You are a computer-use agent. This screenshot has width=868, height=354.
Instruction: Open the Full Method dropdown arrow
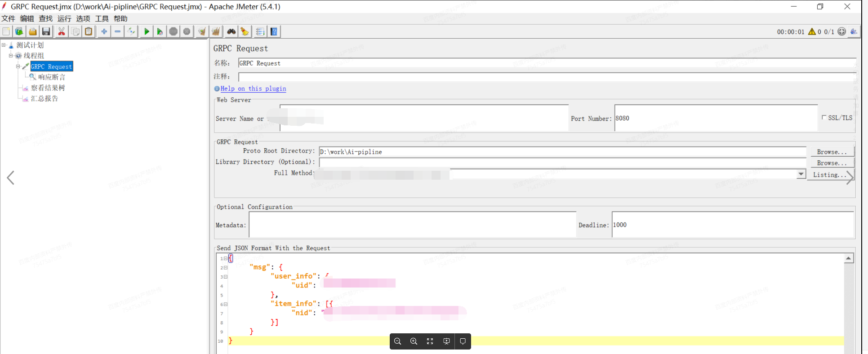pos(801,174)
